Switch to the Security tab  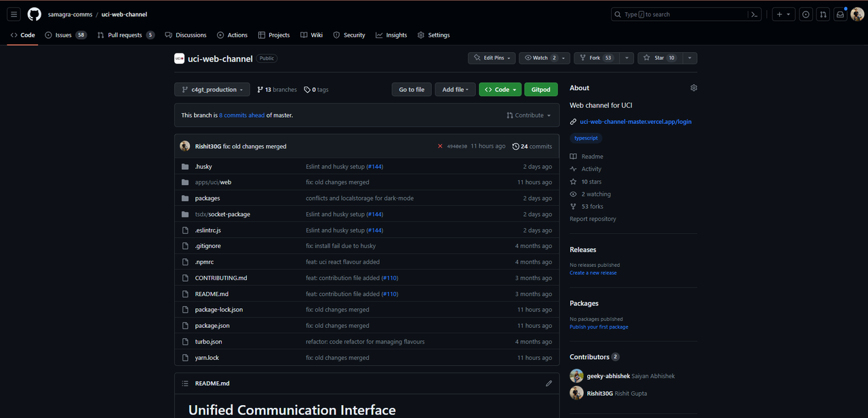pyautogui.click(x=349, y=35)
